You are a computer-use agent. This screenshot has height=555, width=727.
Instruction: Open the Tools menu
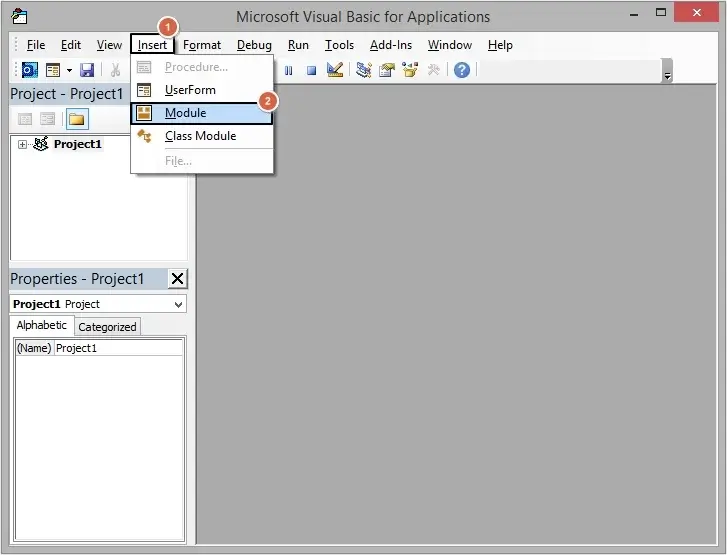click(x=339, y=45)
